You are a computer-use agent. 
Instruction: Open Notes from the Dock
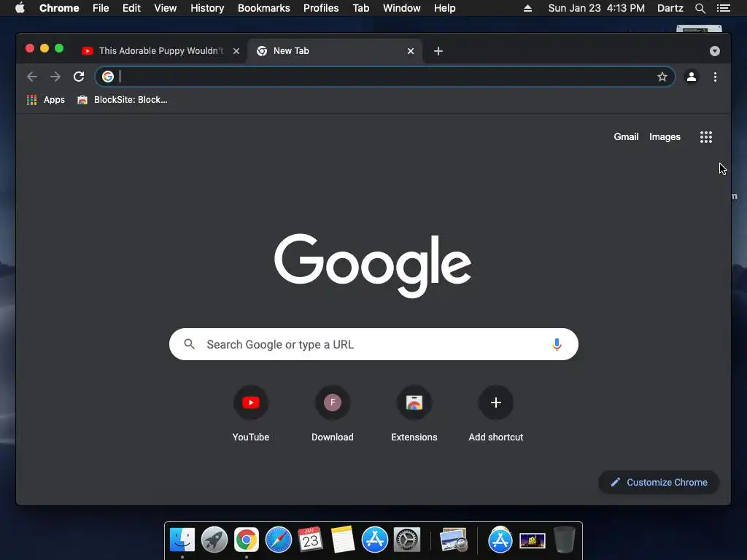(343, 540)
